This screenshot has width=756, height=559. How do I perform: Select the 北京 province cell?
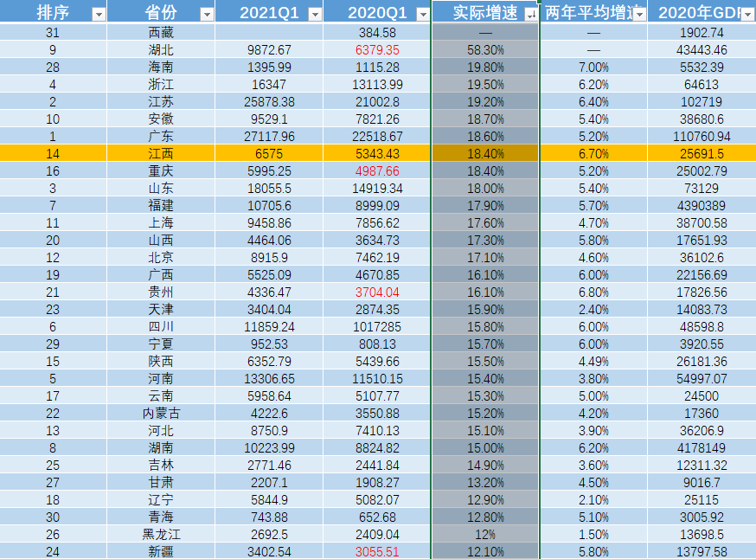coord(161,258)
